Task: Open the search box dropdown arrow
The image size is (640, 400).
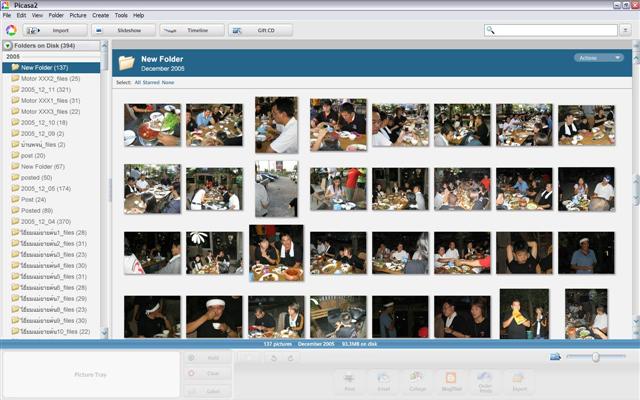Action: (x=492, y=31)
